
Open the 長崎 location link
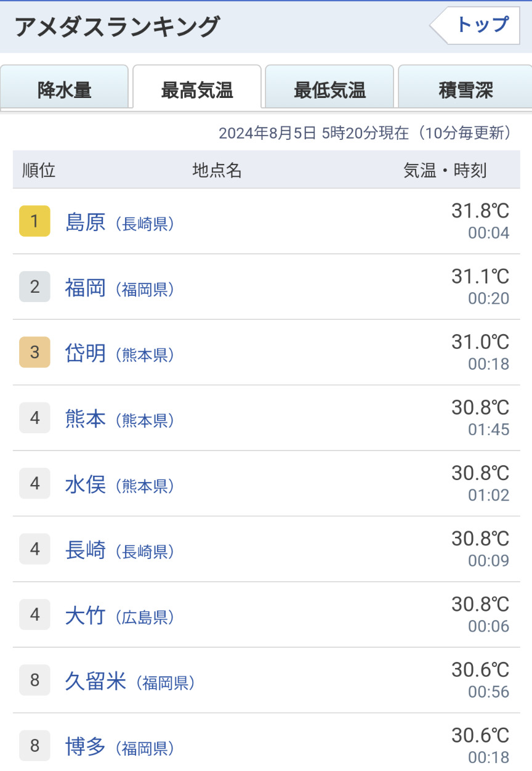pyautogui.click(x=86, y=550)
